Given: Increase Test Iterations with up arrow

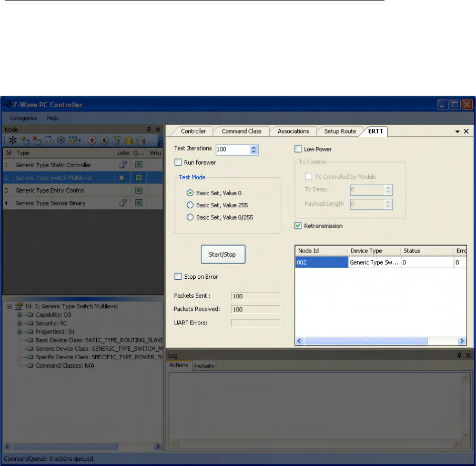Looking at the screenshot, I should point(254,147).
